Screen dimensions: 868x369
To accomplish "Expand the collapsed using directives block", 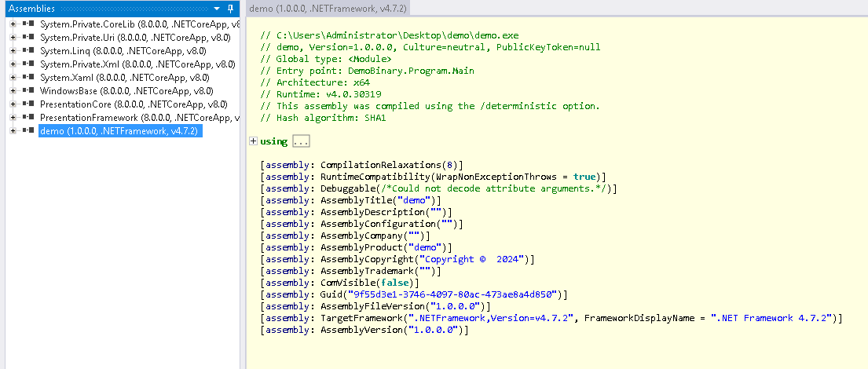I will tap(254, 141).
